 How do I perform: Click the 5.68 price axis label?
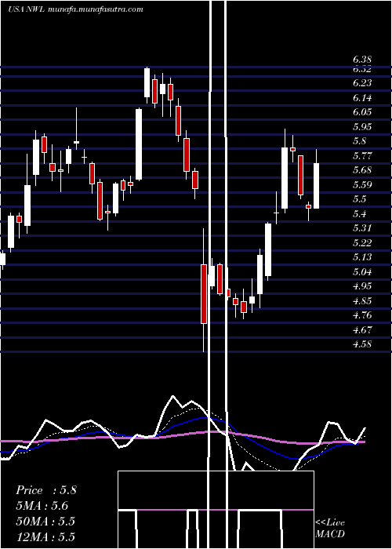(362, 170)
